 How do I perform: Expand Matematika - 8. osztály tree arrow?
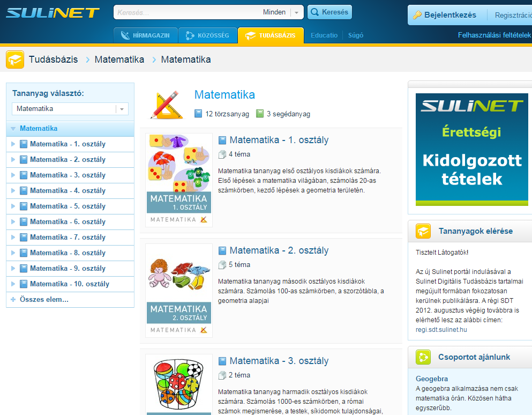13,253
